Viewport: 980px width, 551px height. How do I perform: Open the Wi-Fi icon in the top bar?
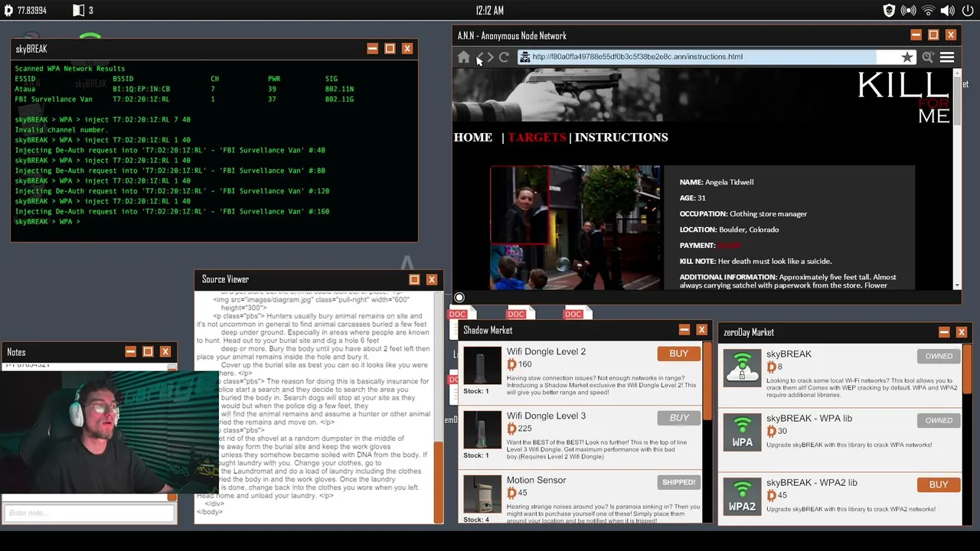pos(929,11)
